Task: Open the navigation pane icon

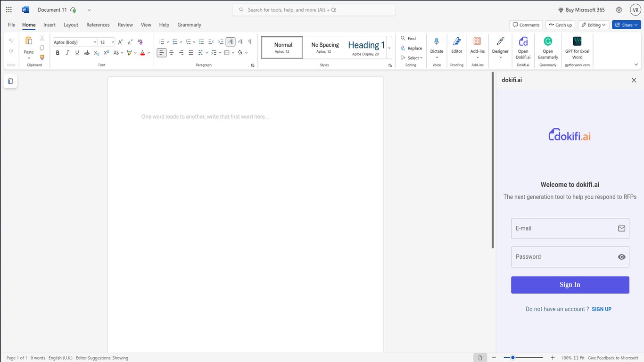Action: coord(10,81)
